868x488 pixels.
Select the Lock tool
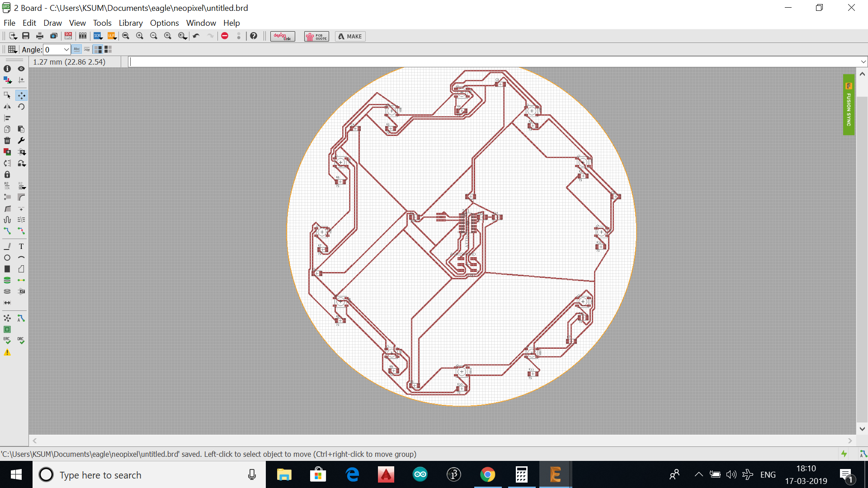click(x=7, y=174)
